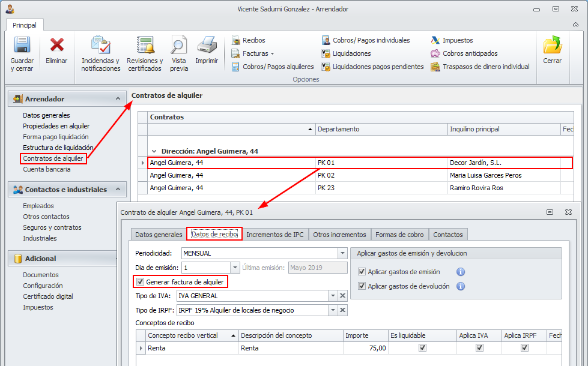
Task: Sort by Concepto recibo vertical header
Action: coord(192,335)
